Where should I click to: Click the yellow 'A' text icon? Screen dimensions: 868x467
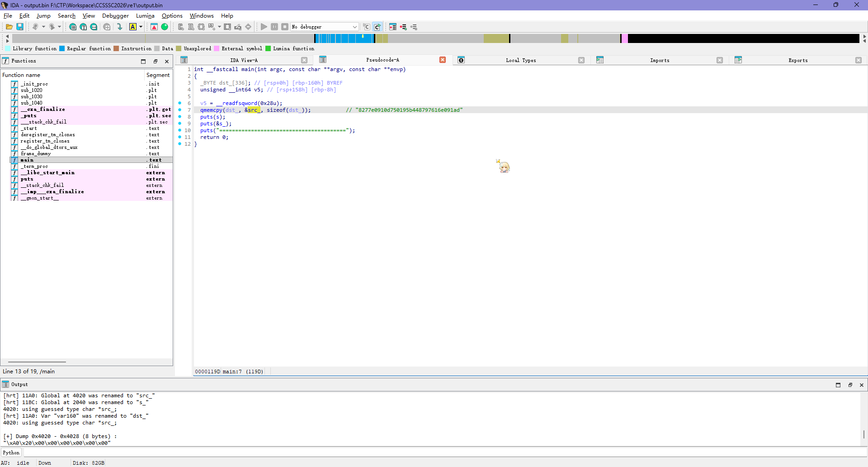(x=133, y=27)
